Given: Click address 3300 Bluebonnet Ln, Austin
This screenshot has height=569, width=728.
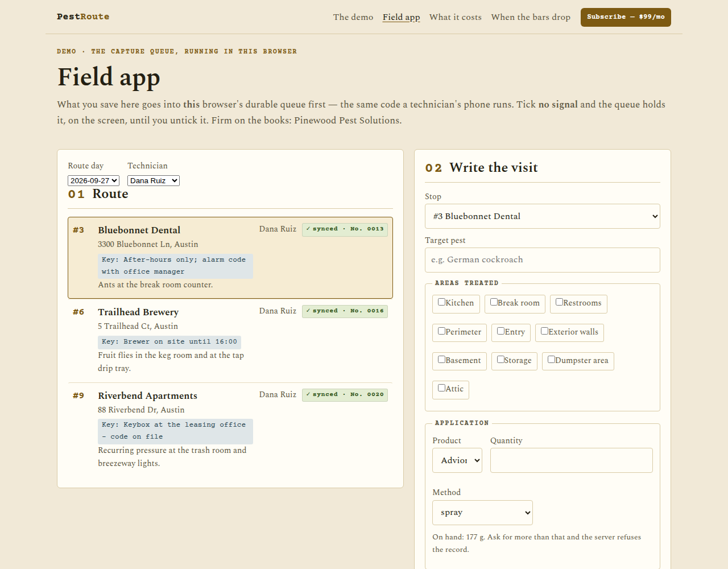Looking at the screenshot, I should 148,245.
